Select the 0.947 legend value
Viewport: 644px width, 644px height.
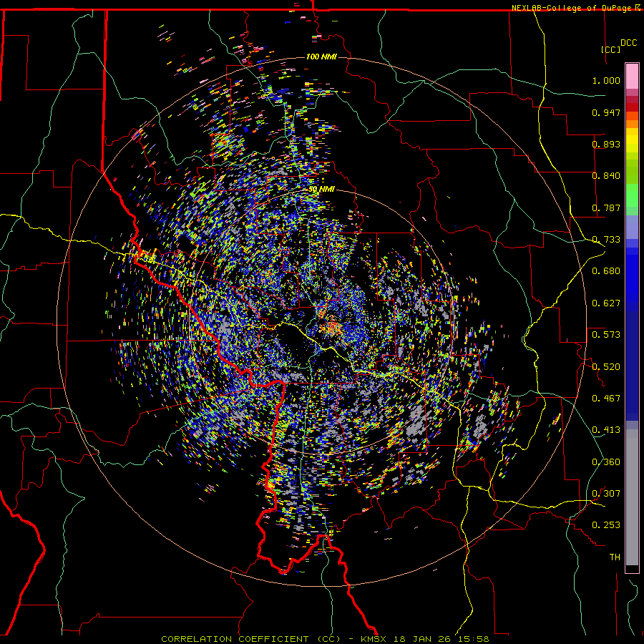[606, 112]
